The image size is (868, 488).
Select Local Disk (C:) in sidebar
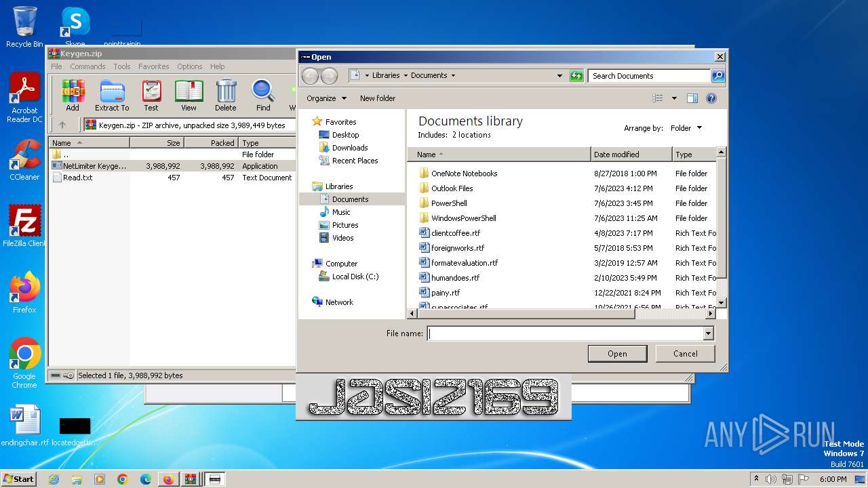[349, 277]
